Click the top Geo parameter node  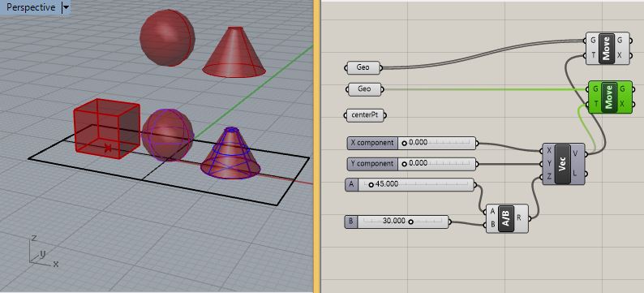pos(363,68)
